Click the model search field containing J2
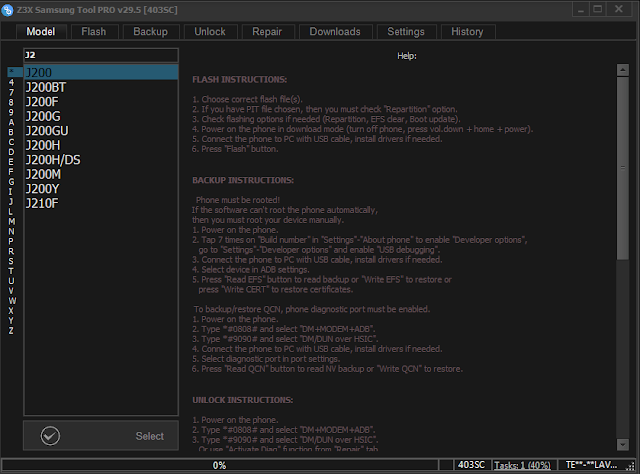The image size is (640, 474). [x=101, y=55]
